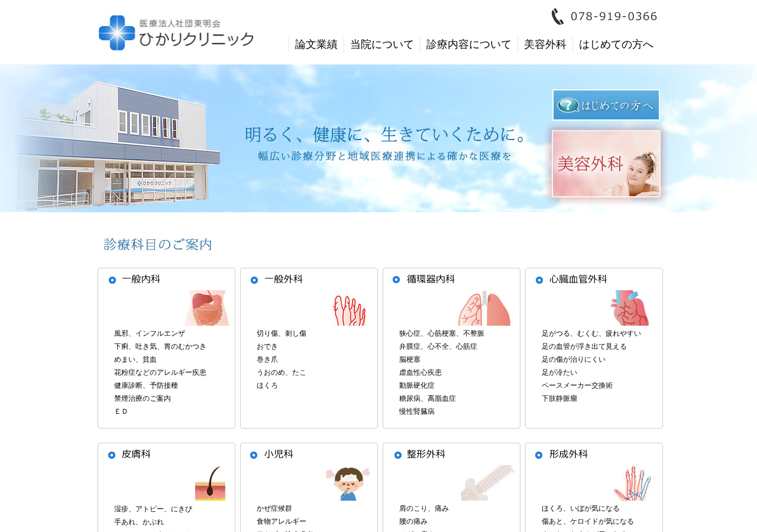Click the blue bullet beside 形成外科
The height and width of the screenshot is (532, 757).
[539, 455]
